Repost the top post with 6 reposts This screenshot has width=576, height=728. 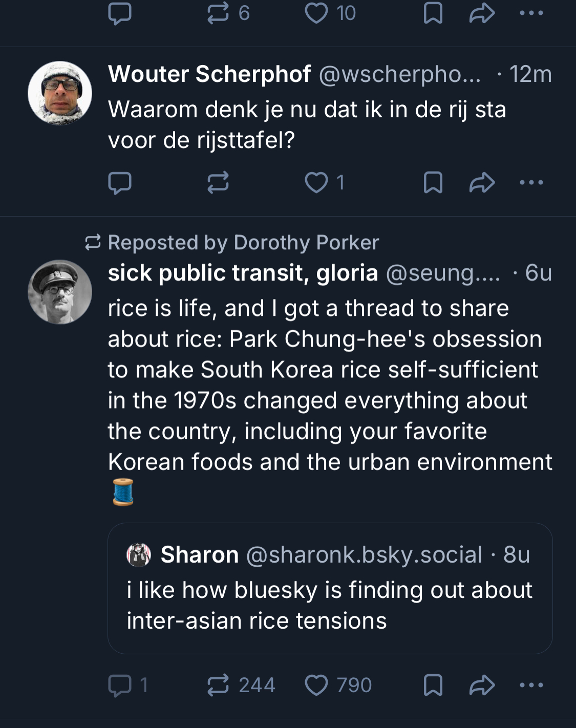(218, 13)
